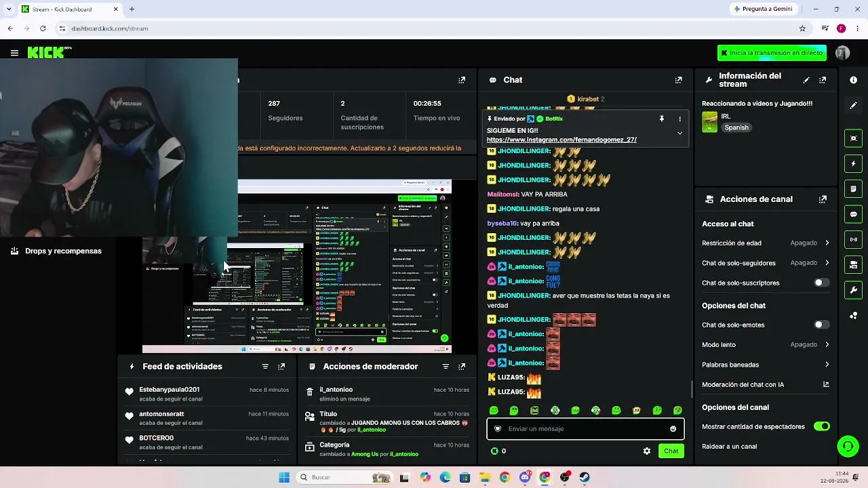Toggle Chat de solo-emotes switch
This screenshot has height=488, width=868.
tap(821, 325)
